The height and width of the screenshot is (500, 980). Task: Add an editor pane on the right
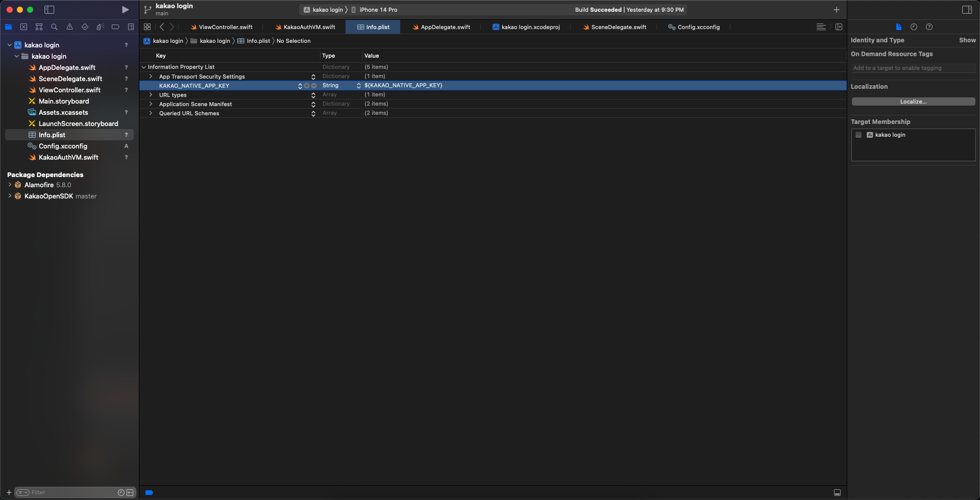839,27
